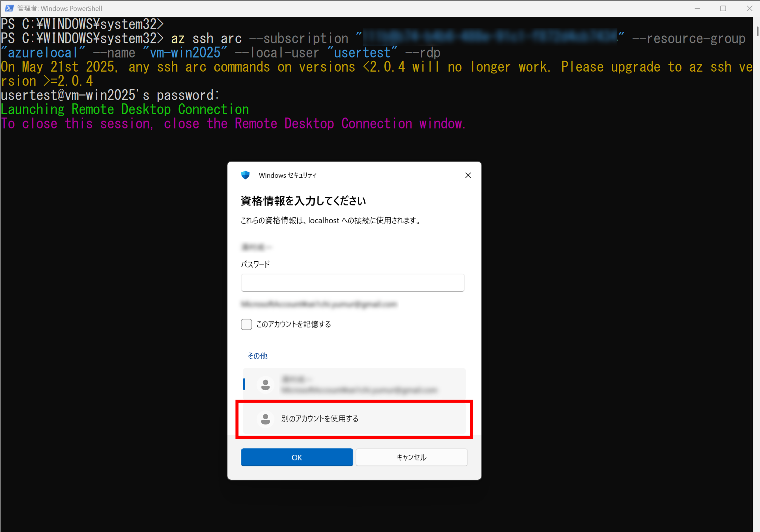Confirm credentials with the OK button
Image resolution: width=760 pixels, height=532 pixels.
click(x=297, y=457)
